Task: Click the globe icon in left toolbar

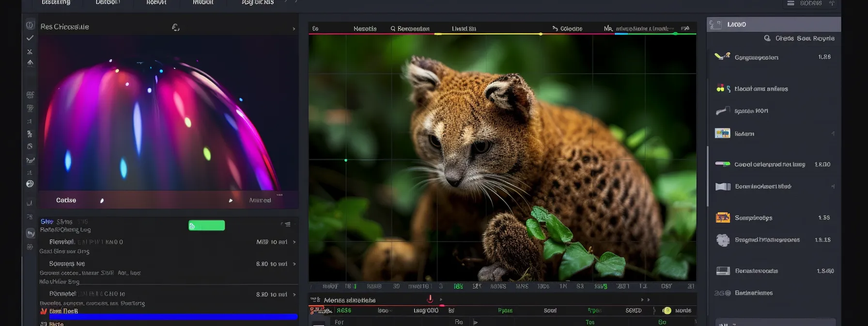Action: click(30, 184)
